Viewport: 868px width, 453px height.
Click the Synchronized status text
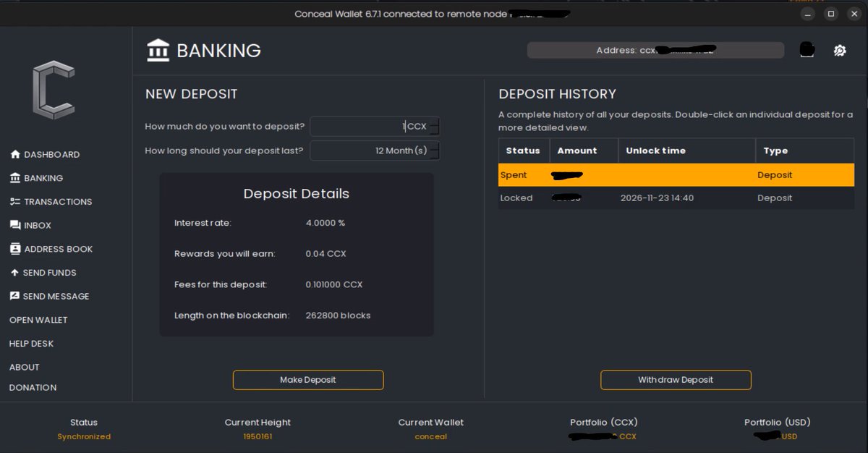point(84,436)
